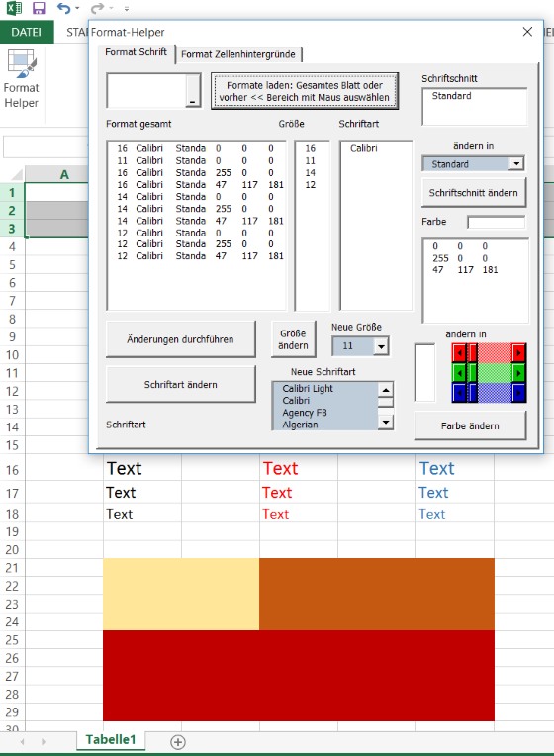Click the Formate laden button
Viewport: 554px width, 756px height.
(x=305, y=91)
